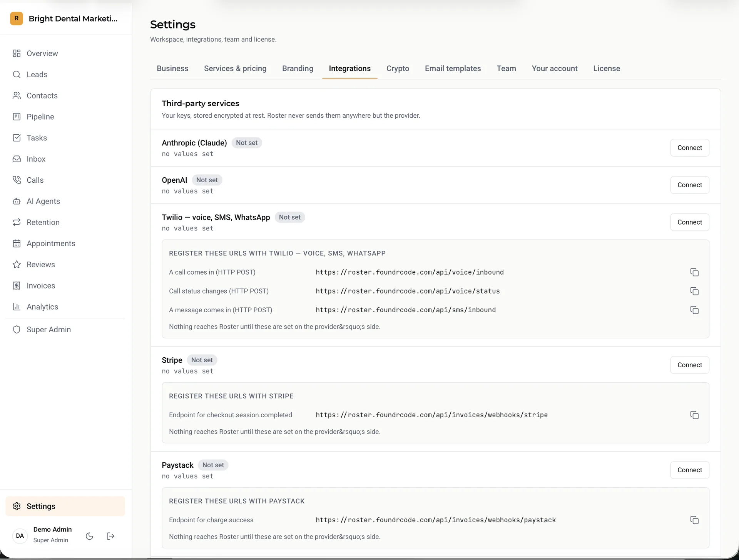Viewport: 739px width, 560px height.
Task: Click the Stripe webhook endpoint URL text
Action: pyautogui.click(x=431, y=415)
